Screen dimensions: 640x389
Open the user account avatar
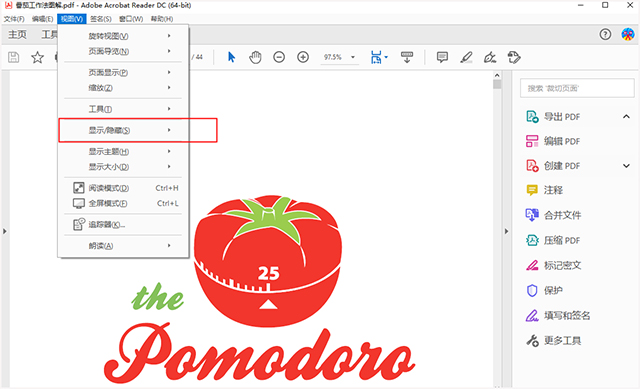tap(628, 34)
